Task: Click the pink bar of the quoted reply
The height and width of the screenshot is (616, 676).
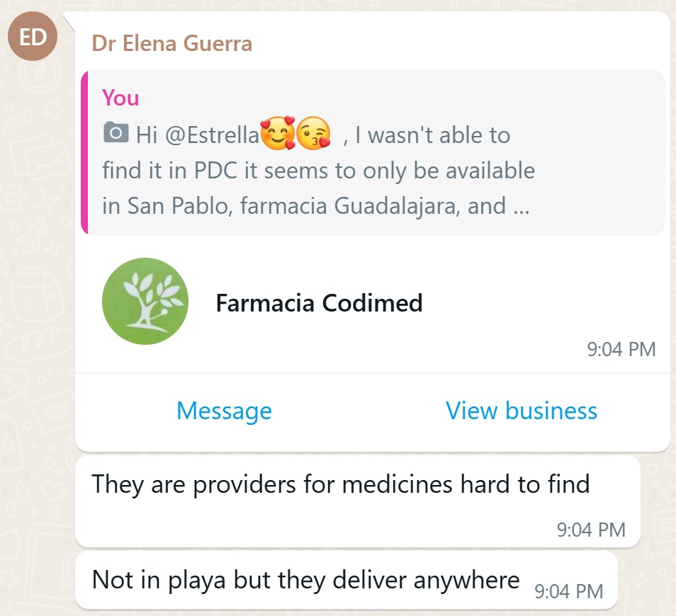Action: click(x=84, y=152)
